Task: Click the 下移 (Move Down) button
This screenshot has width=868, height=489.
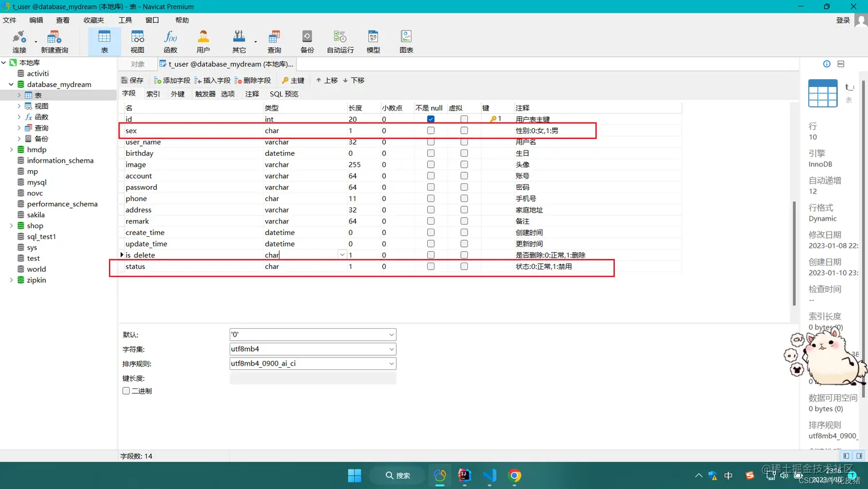Action: (354, 80)
